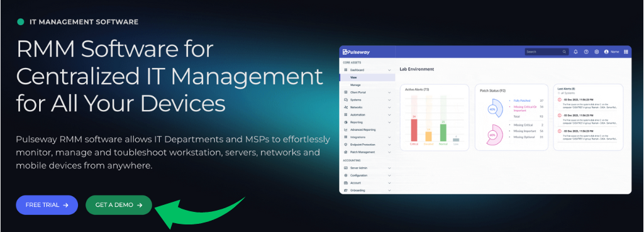Viewport: 644px width, 232px height.
Task: Open the help question mark icon
Action: 586,52
